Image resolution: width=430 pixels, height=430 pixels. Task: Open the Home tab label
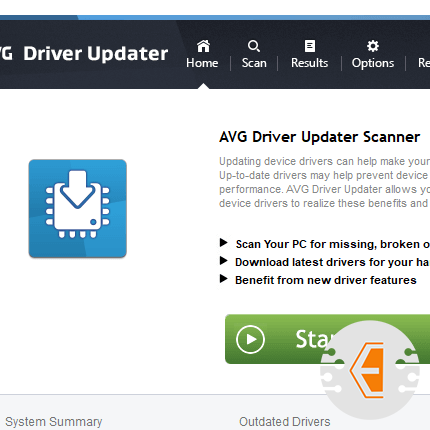click(202, 63)
